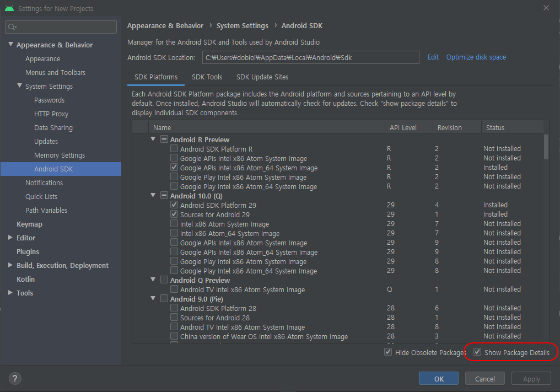The image size is (560, 392).
Task: Click the API Level column header
Action: point(409,127)
